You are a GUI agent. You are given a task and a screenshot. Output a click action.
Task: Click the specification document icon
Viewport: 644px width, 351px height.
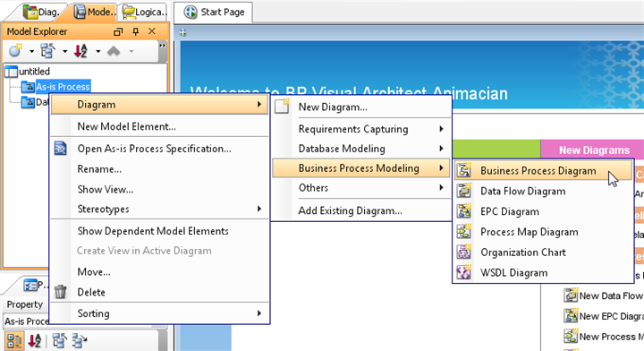61,149
